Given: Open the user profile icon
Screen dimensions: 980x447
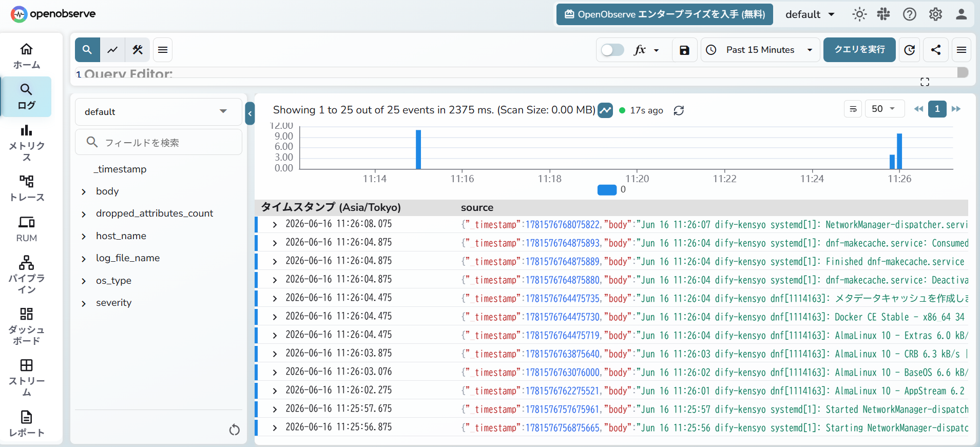Looking at the screenshot, I should click(x=962, y=14).
